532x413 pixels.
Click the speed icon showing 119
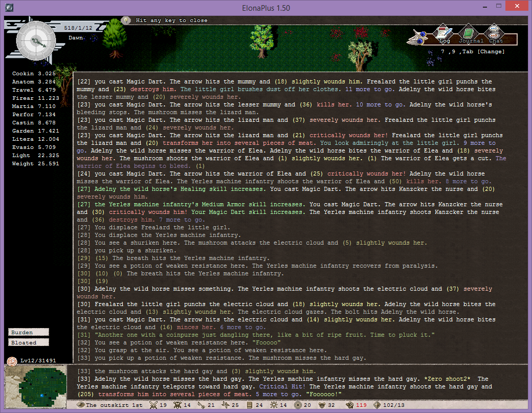(350, 405)
